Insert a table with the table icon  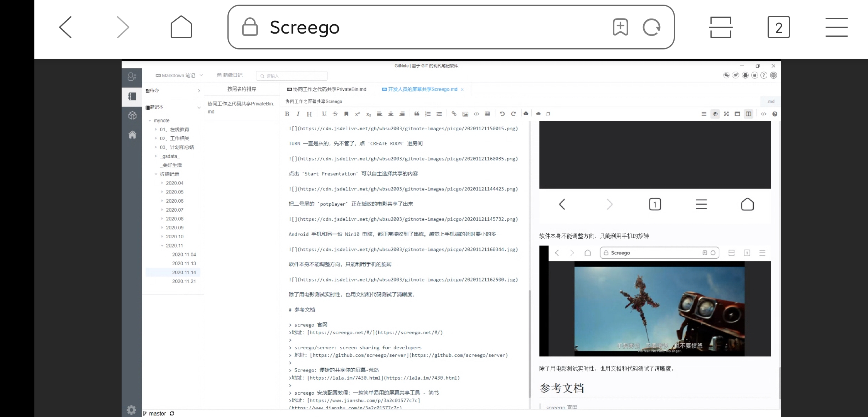click(x=488, y=114)
